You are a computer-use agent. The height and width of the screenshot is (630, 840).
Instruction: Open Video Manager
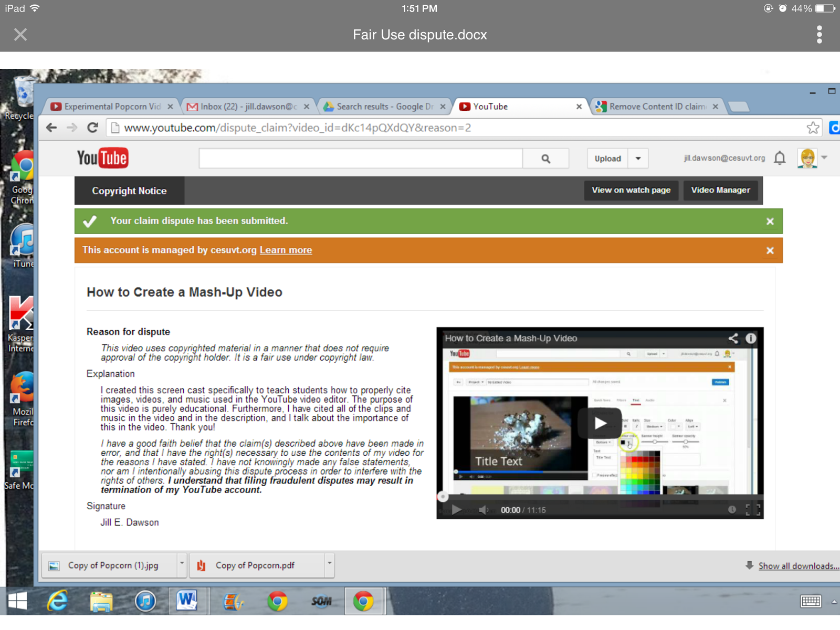(720, 190)
